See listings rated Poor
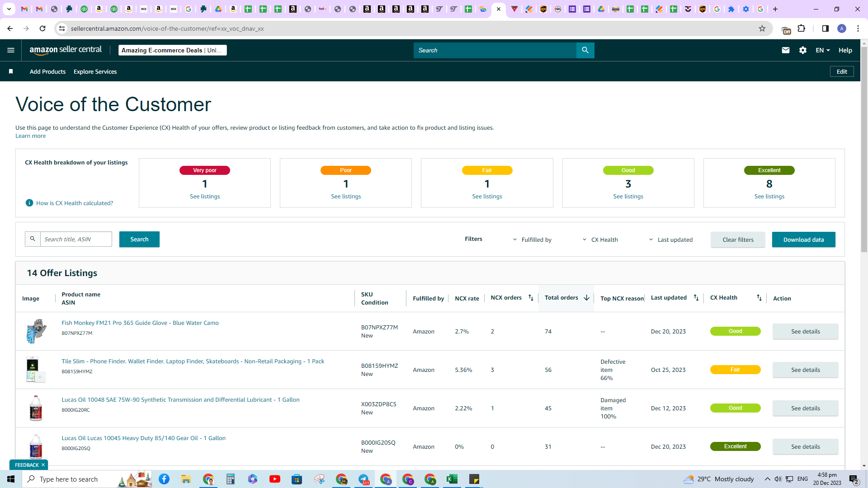This screenshot has height=488, width=868. (x=346, y=196)
